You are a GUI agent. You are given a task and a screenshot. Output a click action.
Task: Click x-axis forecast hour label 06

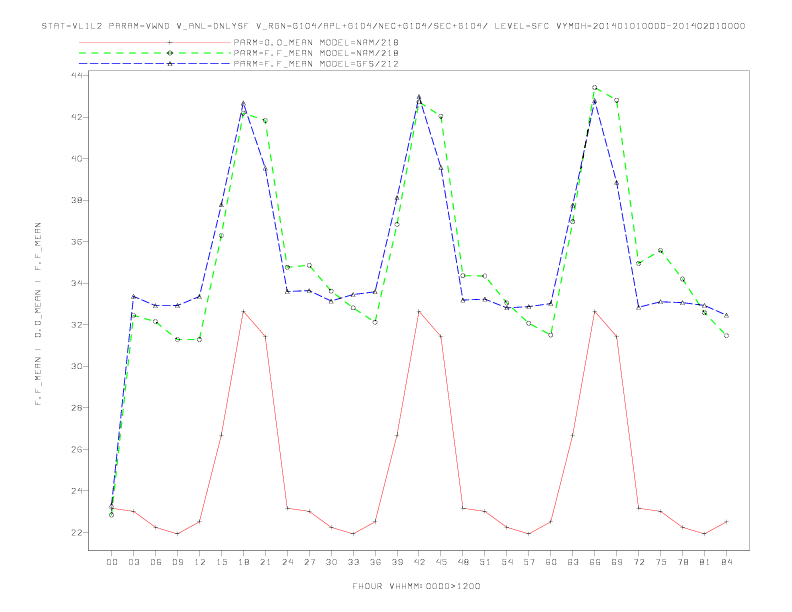(156, 562)
